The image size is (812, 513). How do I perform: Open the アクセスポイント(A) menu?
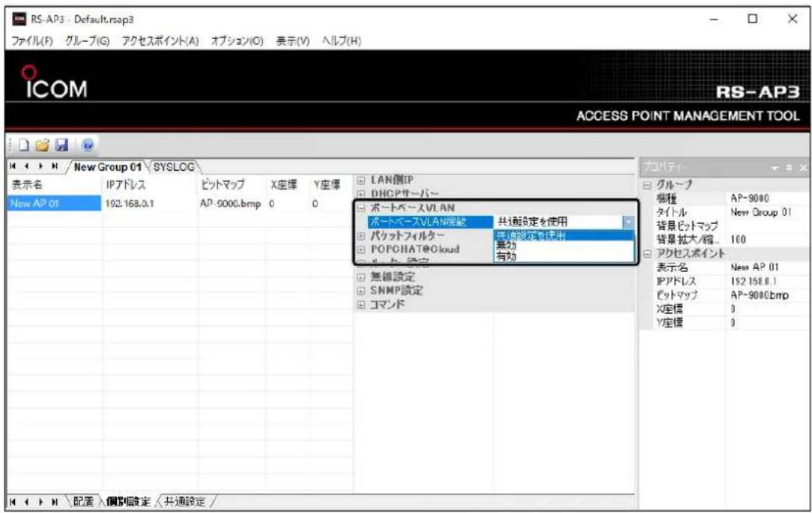click(x=160, y=41)
